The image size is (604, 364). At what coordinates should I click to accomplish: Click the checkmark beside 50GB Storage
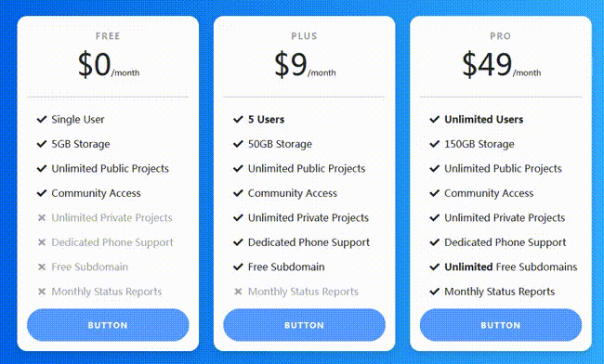tap(238, 144)
